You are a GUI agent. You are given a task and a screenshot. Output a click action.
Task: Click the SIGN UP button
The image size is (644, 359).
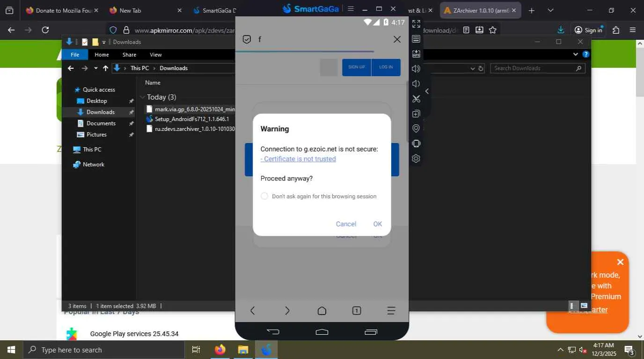tap(357, 67)
